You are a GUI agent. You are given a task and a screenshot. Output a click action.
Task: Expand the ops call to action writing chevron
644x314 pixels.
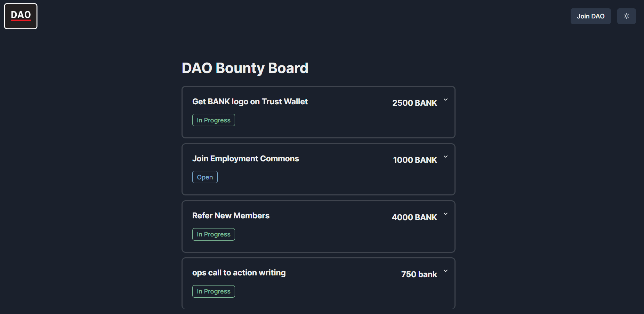click(445, 271)
